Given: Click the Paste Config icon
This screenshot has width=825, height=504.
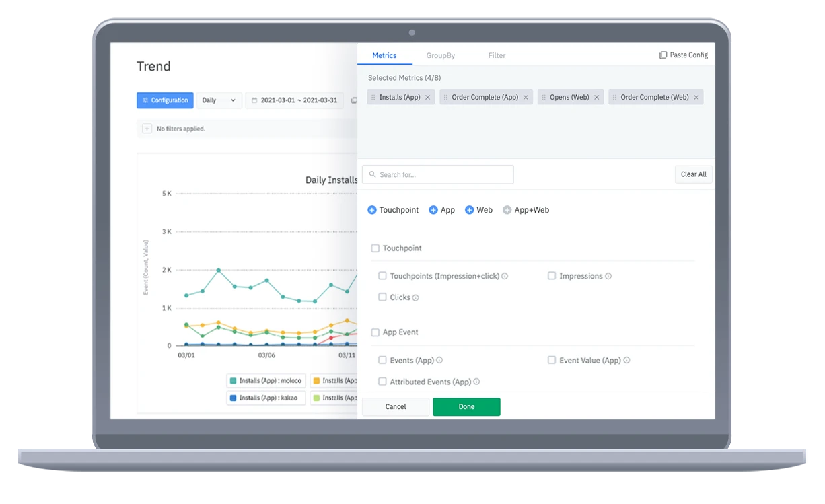Looking at the screenshot, I should click(663, 55).
